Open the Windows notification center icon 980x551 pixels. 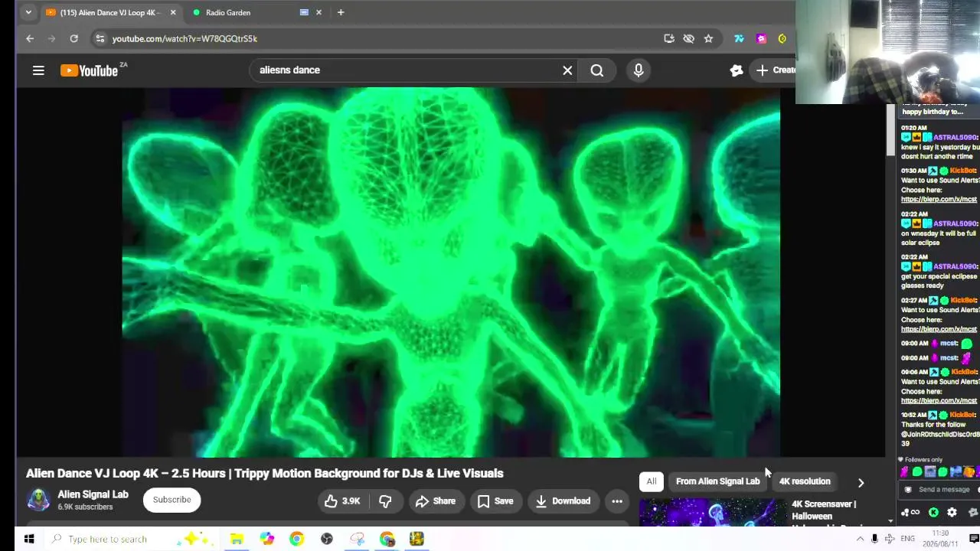click(x=974, y=540)
